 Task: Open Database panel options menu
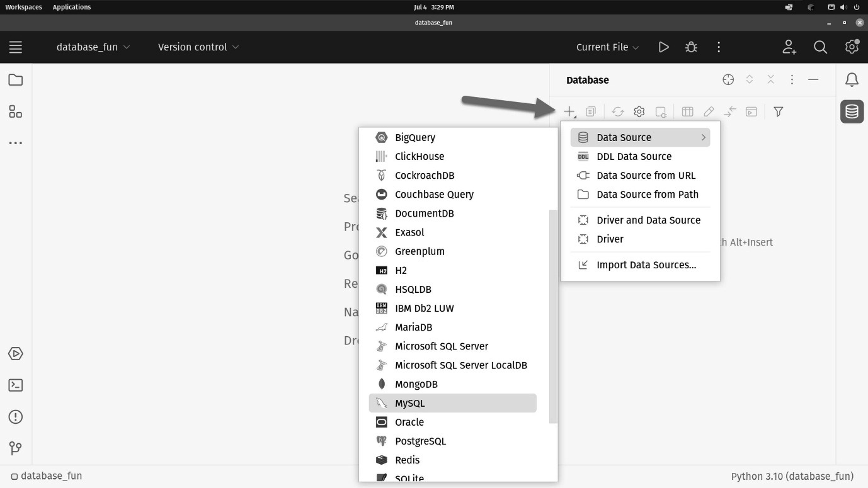click(x=792, y=80)
